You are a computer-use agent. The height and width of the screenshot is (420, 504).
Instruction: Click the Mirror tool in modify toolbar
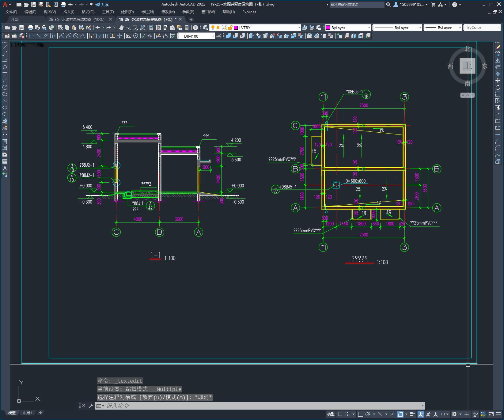tap(498, 60)
